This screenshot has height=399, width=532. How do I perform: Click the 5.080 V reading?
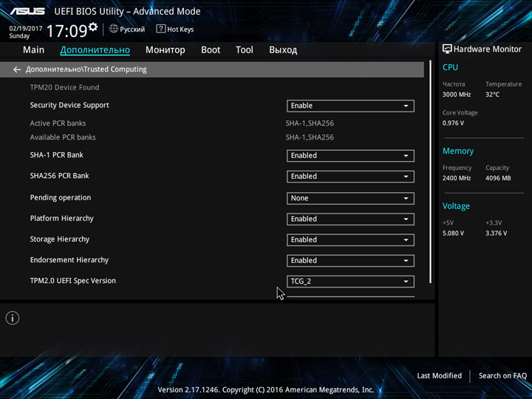click(453, 233)
